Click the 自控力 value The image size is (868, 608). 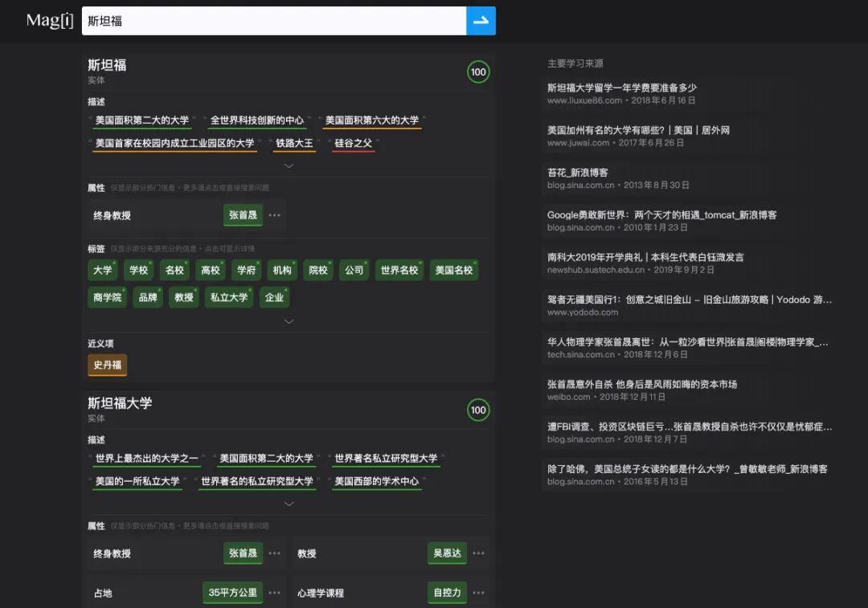448,593
